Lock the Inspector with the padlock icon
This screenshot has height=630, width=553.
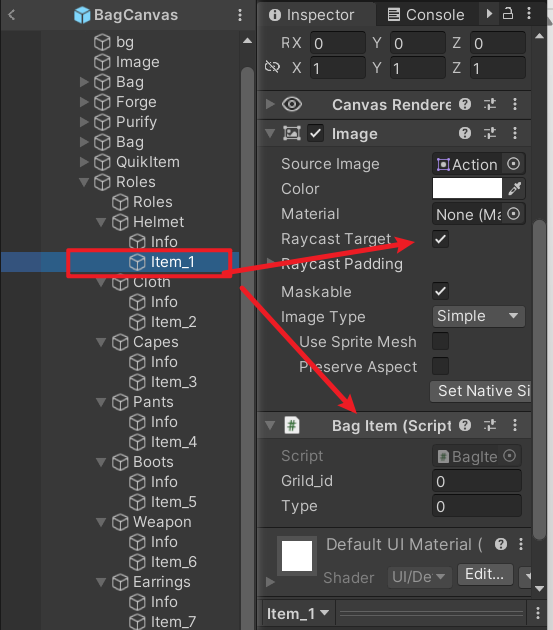coord(508,14)
